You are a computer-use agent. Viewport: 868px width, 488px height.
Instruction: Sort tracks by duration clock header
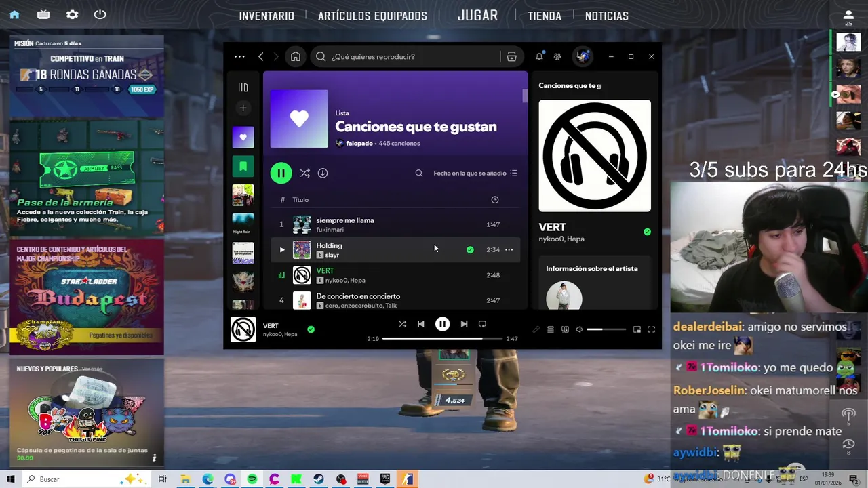coord(495,200)
